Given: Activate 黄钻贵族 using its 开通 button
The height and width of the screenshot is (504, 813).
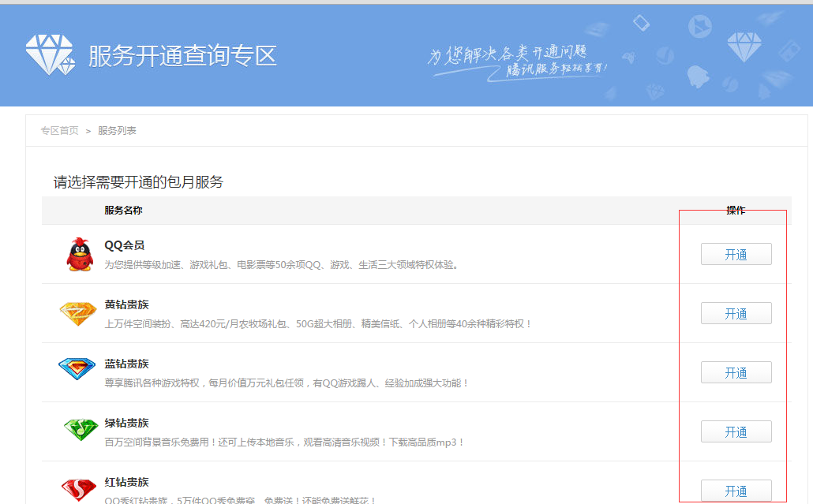Looking at the screenshot, I should pos(736,312).
